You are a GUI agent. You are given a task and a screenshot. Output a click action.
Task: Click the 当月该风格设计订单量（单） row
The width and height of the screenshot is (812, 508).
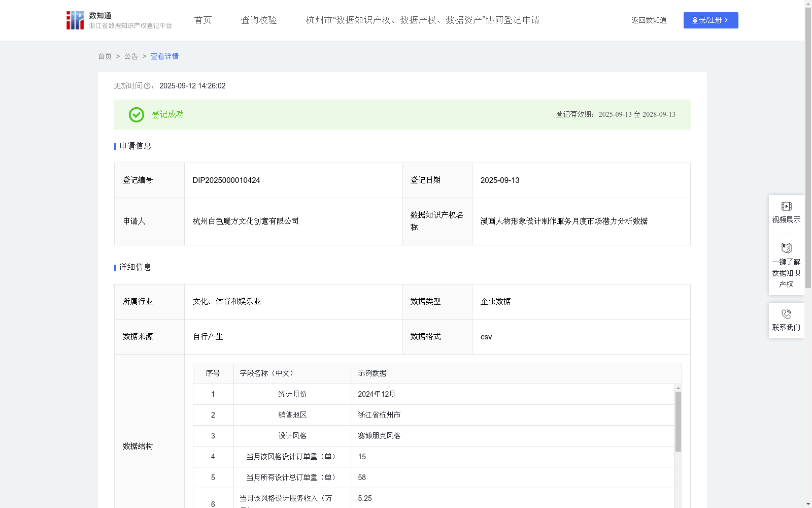coord(434,457)
